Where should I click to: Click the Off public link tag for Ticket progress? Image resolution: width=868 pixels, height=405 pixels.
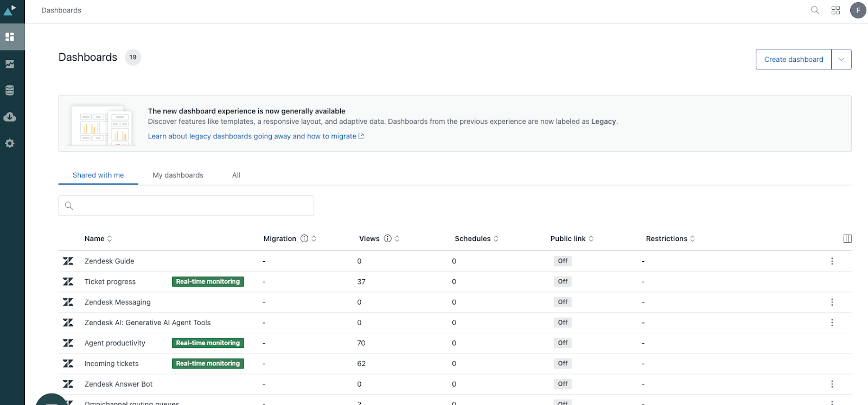[563, 282]
